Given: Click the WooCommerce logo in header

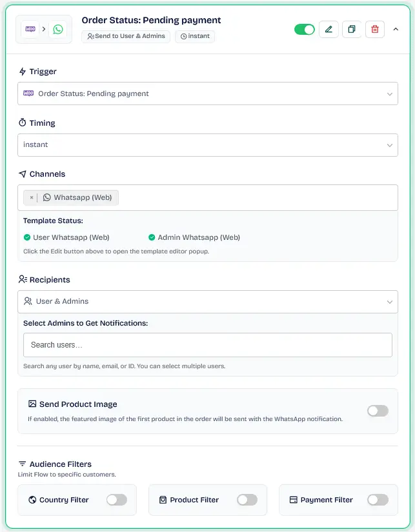Looking at the screenshot, I should 30,29.
